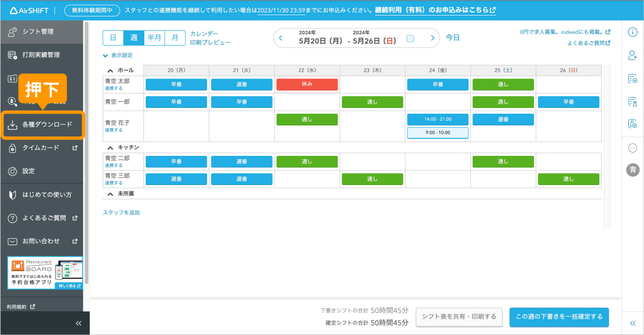Click the chat speech bubble icon
Screen dimensions: 644x335
click(x=633, y=148)
